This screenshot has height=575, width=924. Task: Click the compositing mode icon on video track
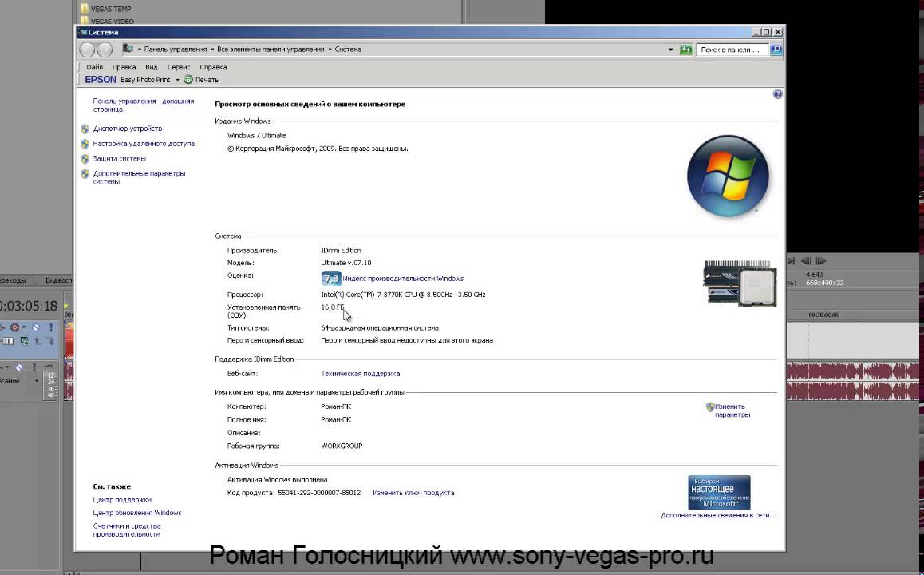pyautogui.click(x=25, y=341)
